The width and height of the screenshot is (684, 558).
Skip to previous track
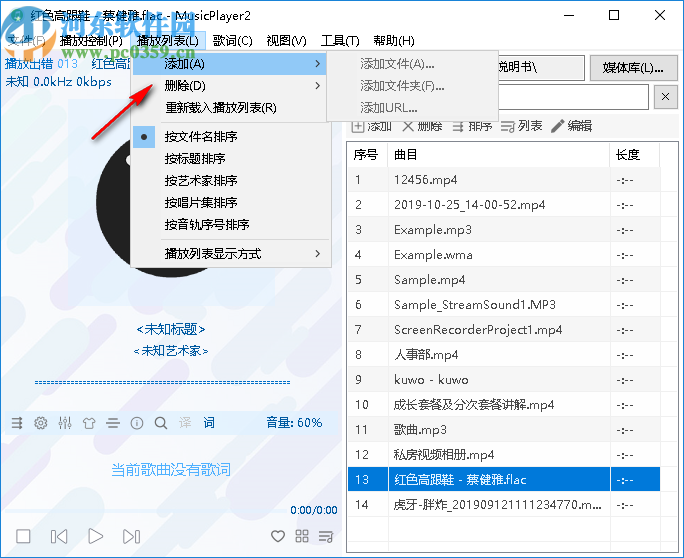pyautogui.click(x=59, y=536)
